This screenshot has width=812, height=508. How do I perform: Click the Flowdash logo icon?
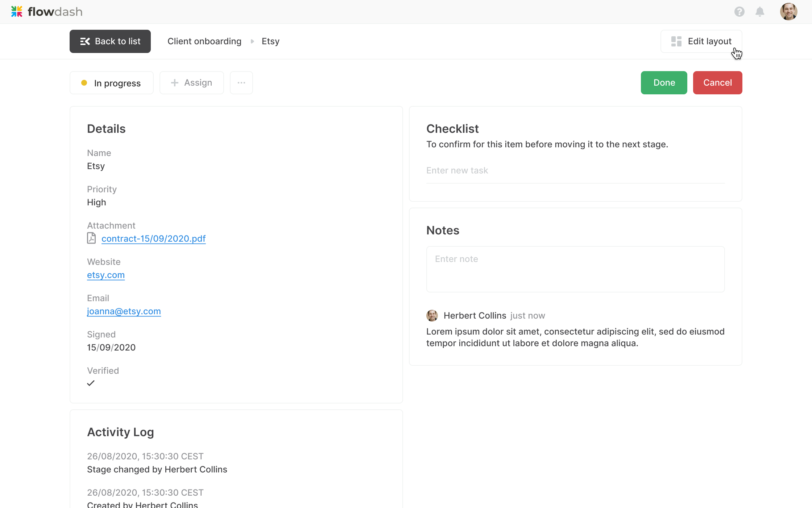[17, 12]
